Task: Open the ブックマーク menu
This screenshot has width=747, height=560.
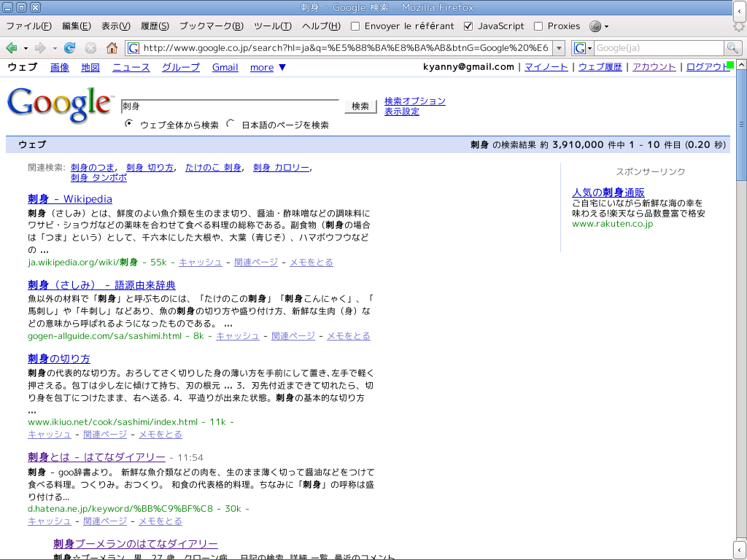Action: (212, 26)
